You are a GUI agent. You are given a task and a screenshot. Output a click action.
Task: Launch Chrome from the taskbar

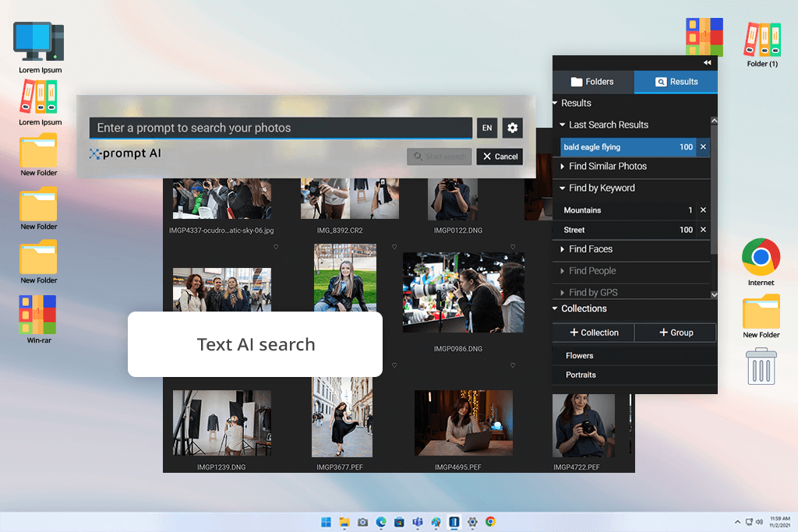[491, 522]
